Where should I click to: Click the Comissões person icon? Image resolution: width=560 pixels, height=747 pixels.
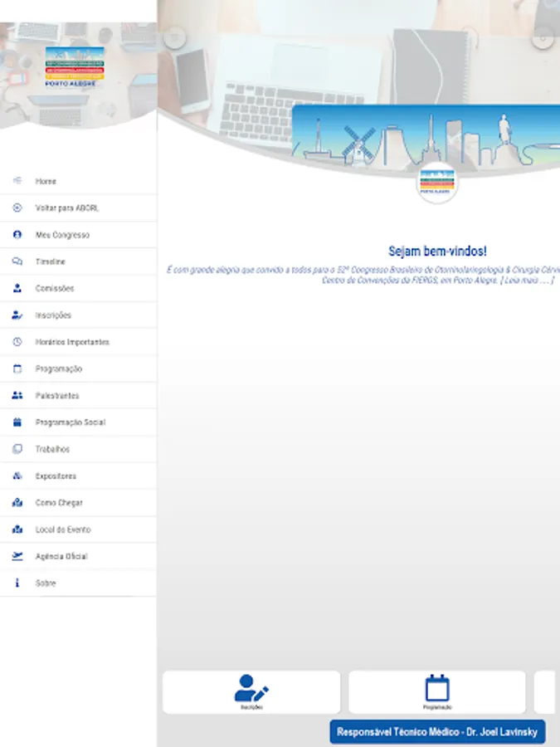click(17, 288)
